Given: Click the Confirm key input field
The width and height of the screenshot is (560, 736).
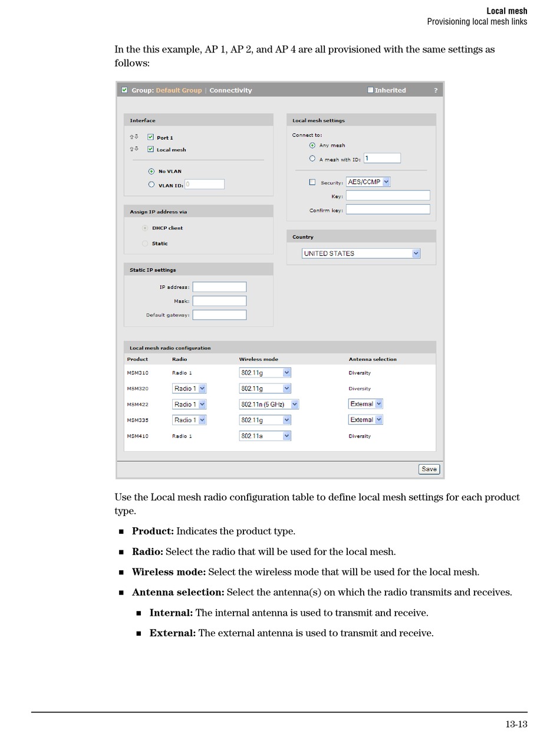Looking at the screenshot, I should pos(388,209).
